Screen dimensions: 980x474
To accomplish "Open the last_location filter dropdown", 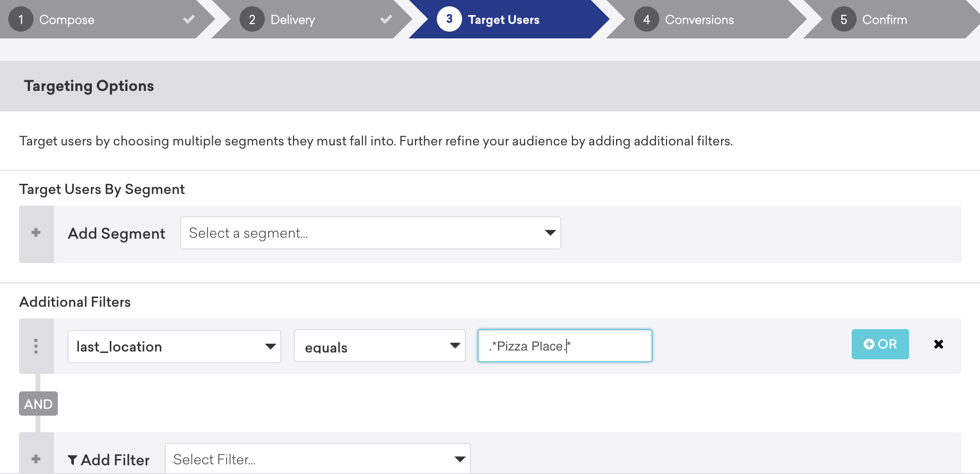I will [174, 347].
